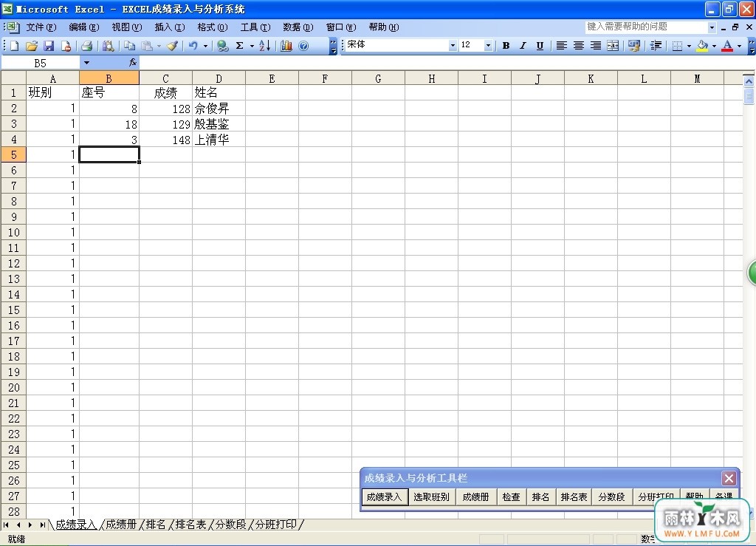Show the previous sheet tab arrow
The width and height of the screenshot is (756, 546).
pos(18,525)
